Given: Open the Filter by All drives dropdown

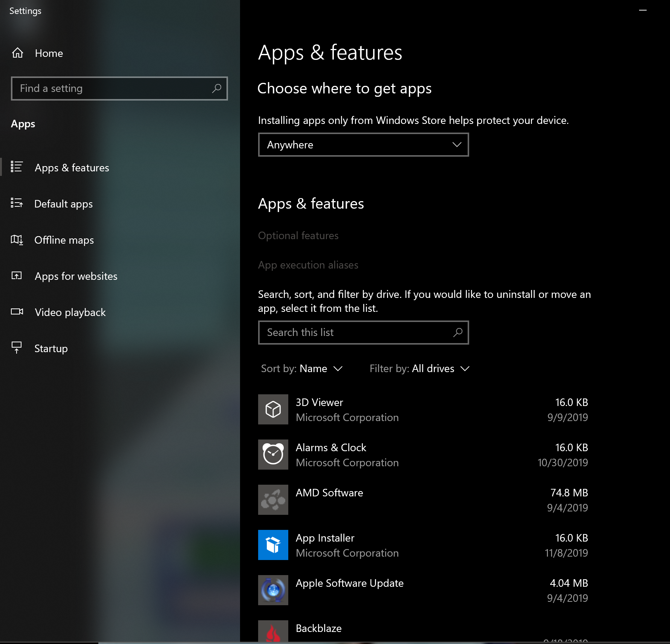Looking at the screenshot, I should coord(419,369).
